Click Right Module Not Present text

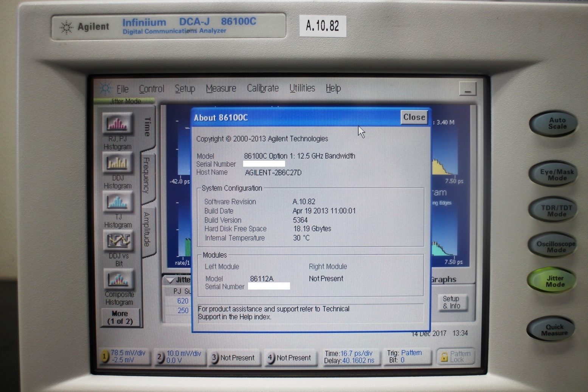click(326, 279)
